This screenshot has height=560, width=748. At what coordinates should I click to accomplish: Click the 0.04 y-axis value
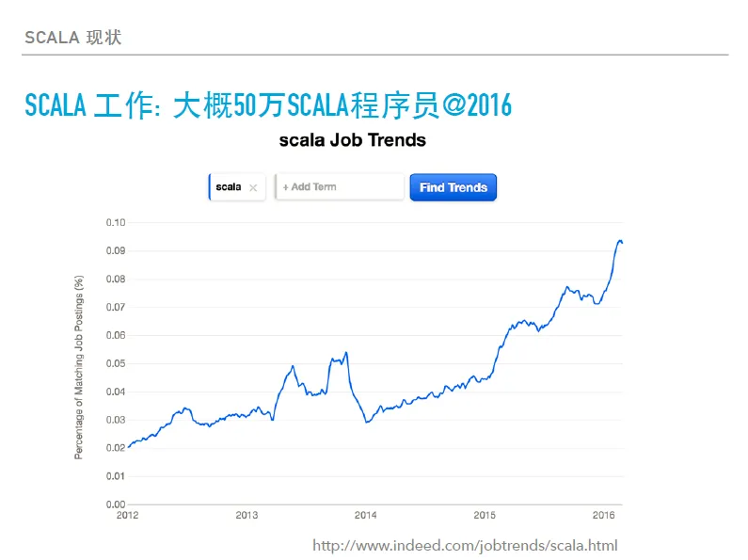point(116,392)
